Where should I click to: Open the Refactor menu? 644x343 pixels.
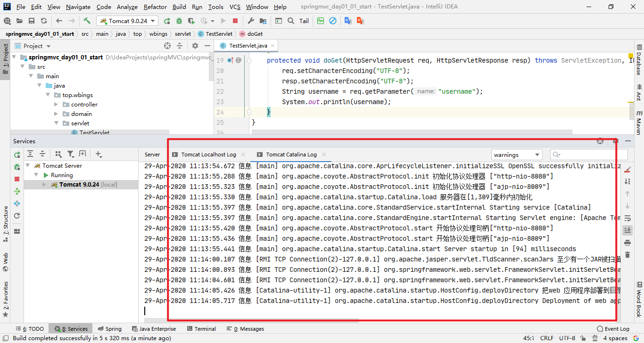[155, 7]
